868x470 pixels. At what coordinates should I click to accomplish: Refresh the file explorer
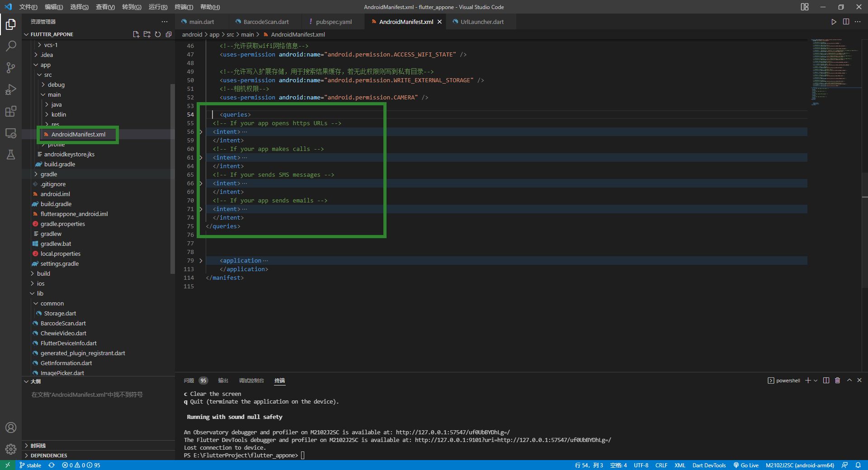(158, 34)
